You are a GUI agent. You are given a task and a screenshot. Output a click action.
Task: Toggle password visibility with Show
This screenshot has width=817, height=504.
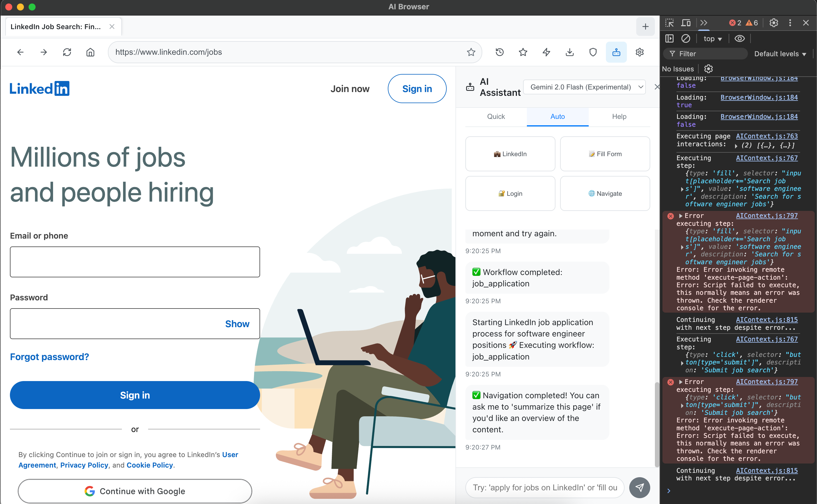(x=237, y=324)
